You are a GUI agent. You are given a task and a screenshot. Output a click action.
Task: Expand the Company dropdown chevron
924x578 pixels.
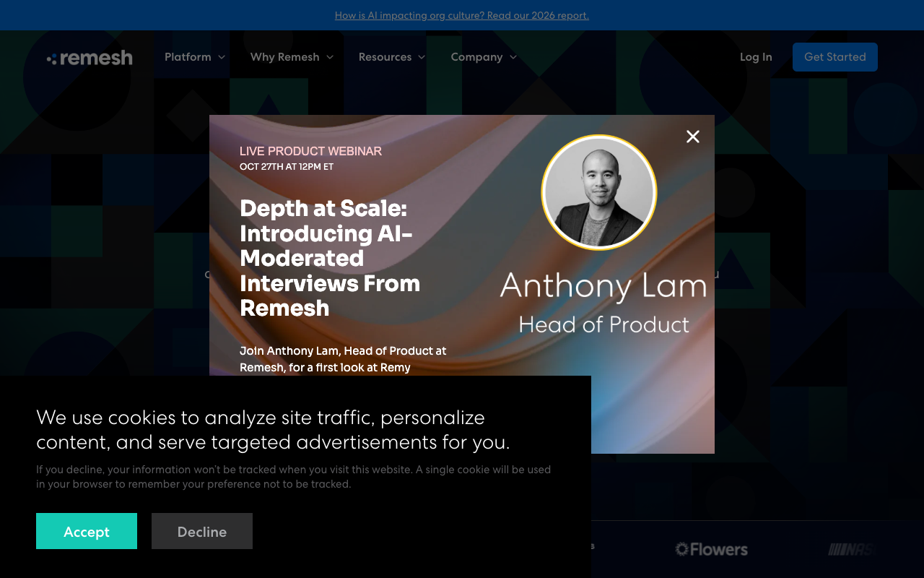[x=513, y=57]
